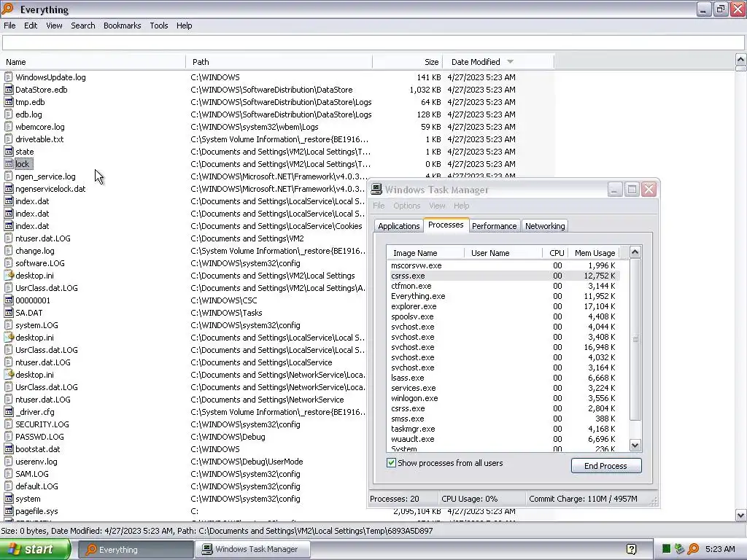Select lsass.exe process row
Screen dimensions: 747x560
point(503,378)
